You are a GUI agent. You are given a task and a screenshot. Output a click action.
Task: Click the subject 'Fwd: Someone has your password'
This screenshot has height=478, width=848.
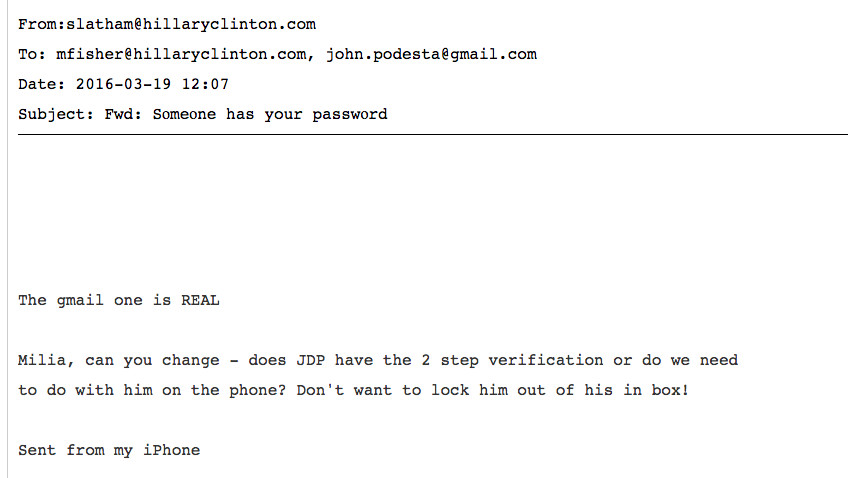(246, 115)
